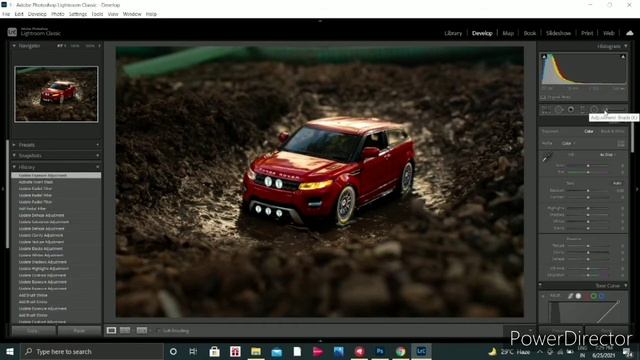The height and width of the screenshot is (360, 640).
Task: Click Auto tone button
Action: pos(617,183)
